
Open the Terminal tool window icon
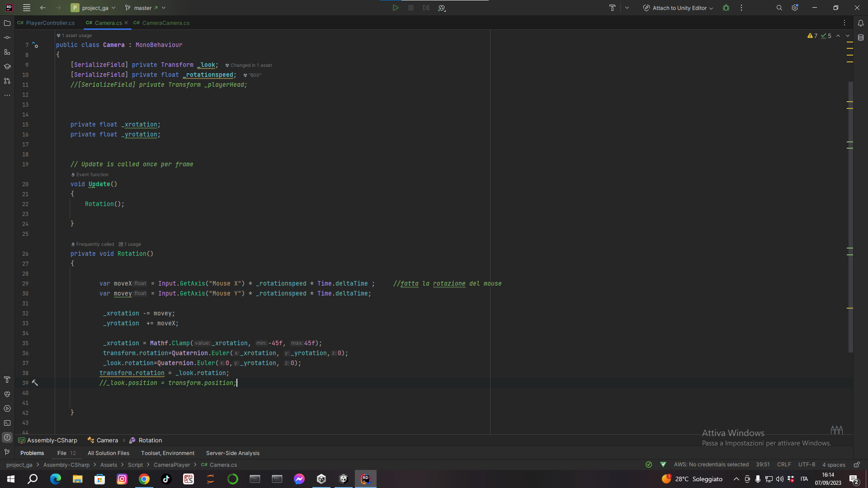7,423
